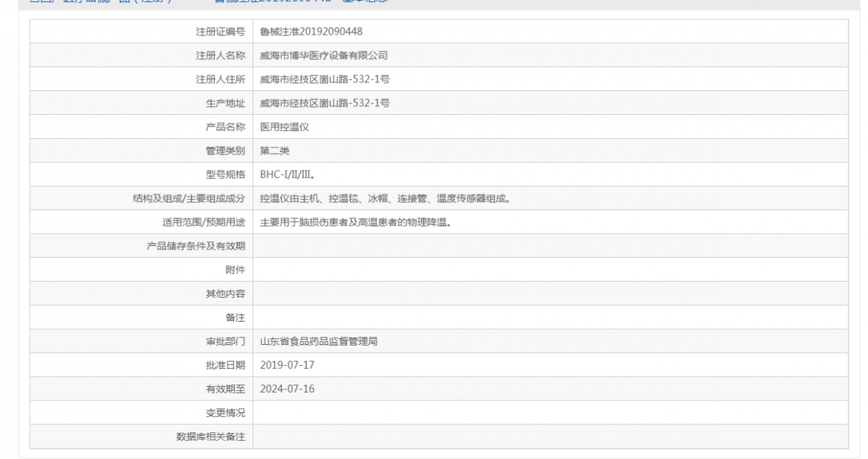Screen dimensions: 868x459
Task: Click the 数据库相关备注 row label
Action: (x=214, y=437)
